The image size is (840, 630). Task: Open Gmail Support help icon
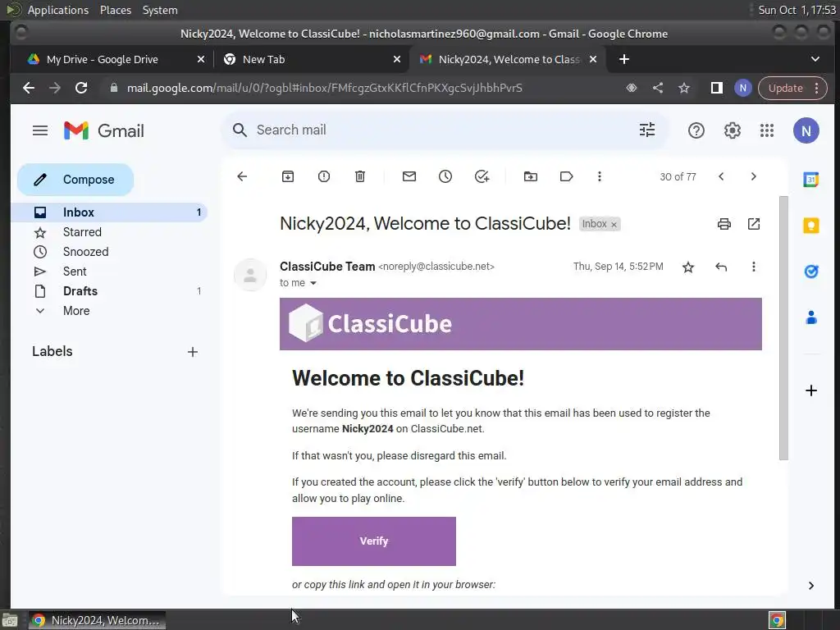[696, 130]
